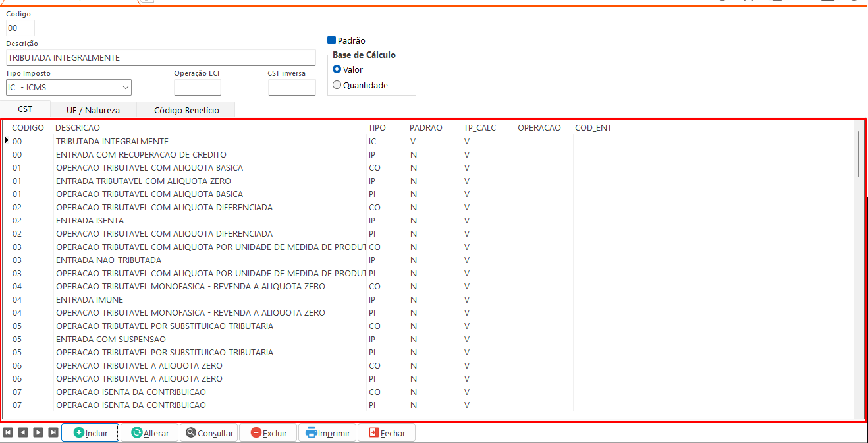868x443 pixels.
Task: Toggle the Padrão checkbox
Action: tap(332, 40)
